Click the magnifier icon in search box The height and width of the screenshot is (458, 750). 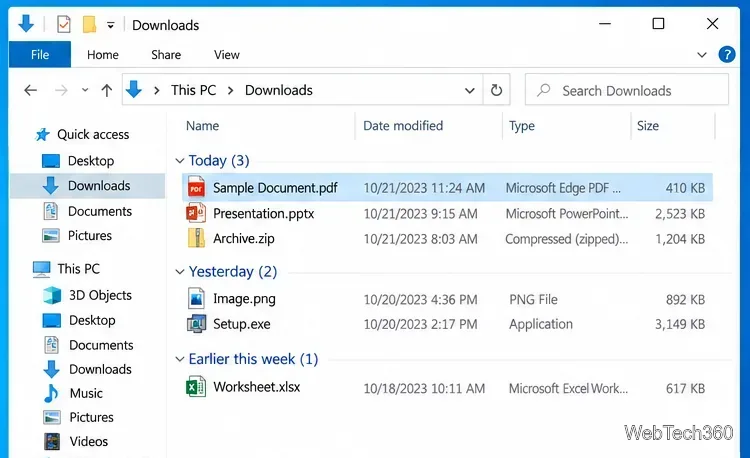click(x=543, y=90)
